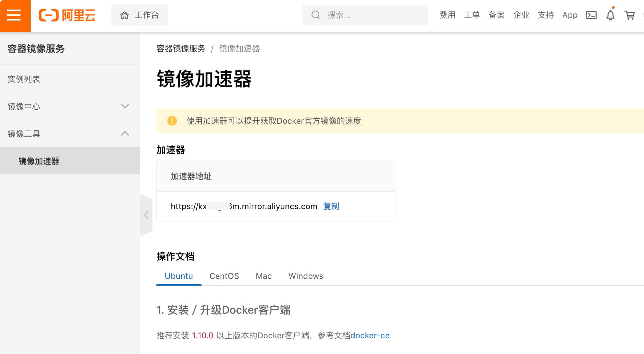Click 容器镜像服务 breadcrumb link

(181, 49)
